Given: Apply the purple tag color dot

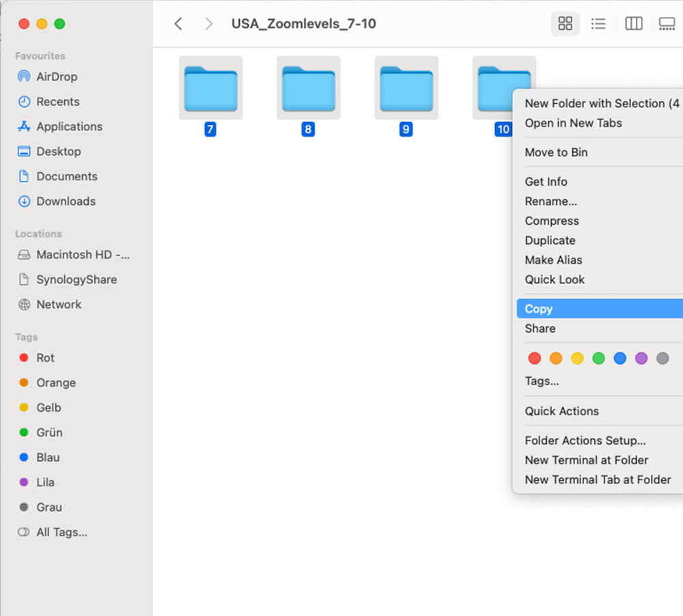Looking at the screenshot, I should pyautogui.click(x=641, y=359).
